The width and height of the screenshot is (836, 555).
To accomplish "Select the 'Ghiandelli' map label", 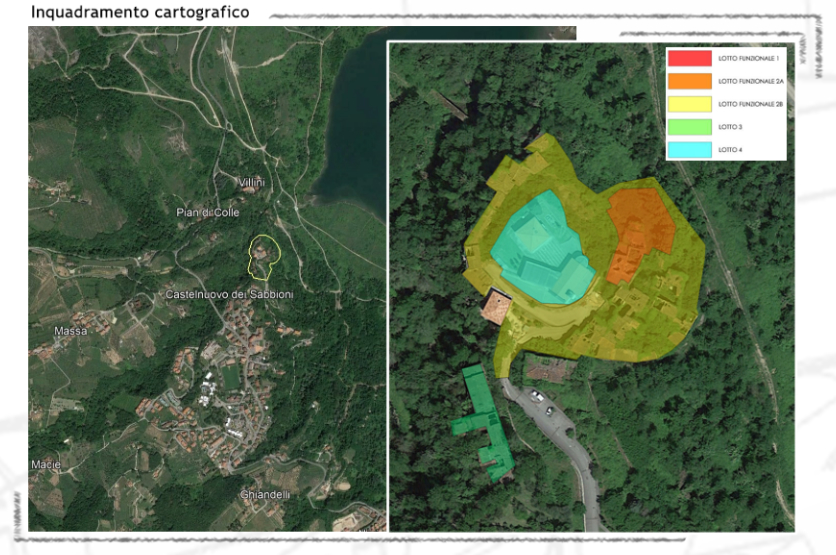I will [x=265, y=495].
